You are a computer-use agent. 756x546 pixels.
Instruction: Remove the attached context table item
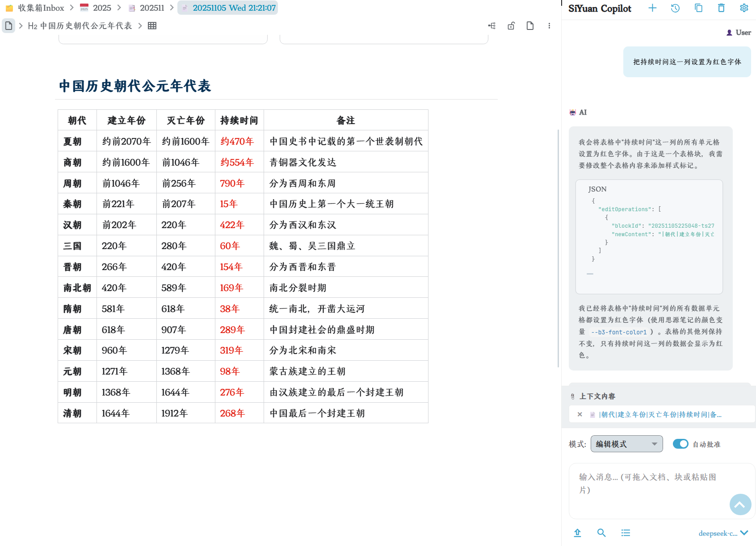click(580, 414)
